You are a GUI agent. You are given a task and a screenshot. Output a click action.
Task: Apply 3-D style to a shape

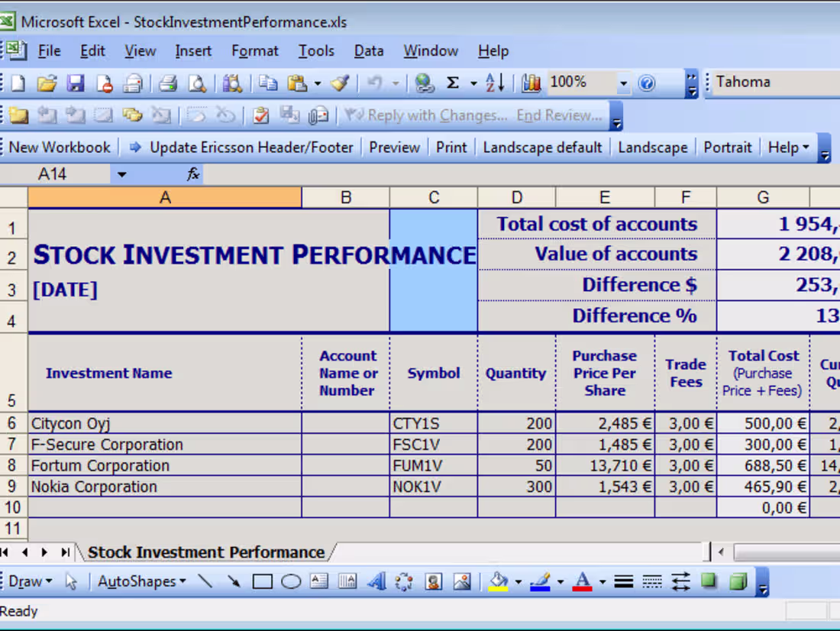pos(738,581)
